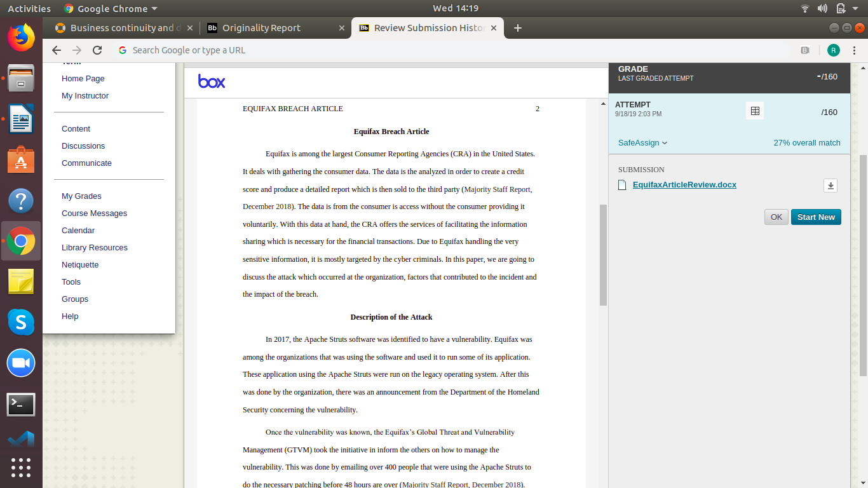
Task: Close the Business continuity tab
Action: (189, 28)
